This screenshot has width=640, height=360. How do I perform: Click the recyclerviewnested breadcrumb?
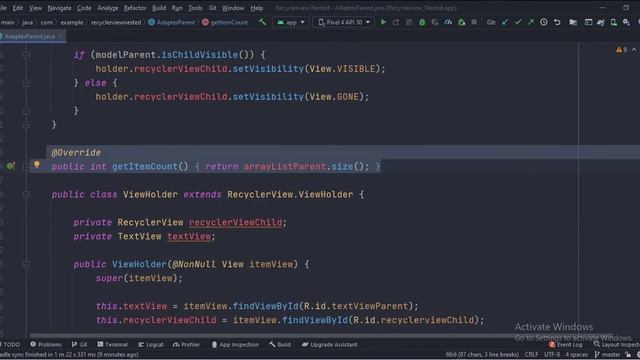(x=116, y=22)
